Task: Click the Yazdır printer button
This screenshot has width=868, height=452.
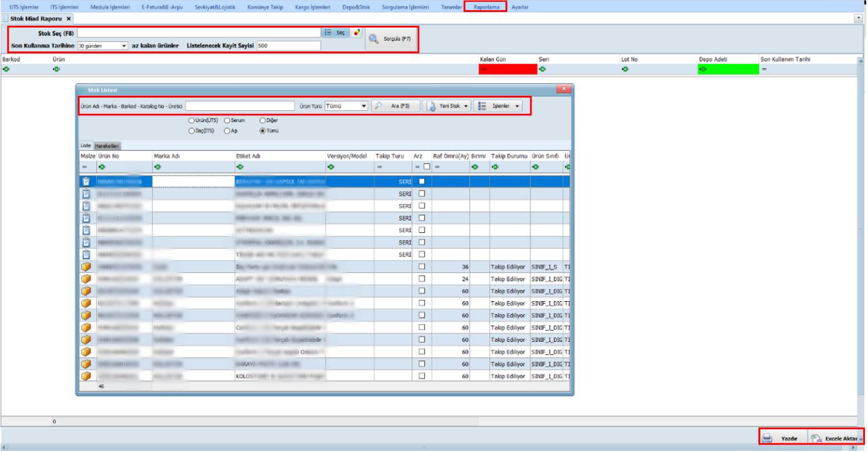Action: 782,439
